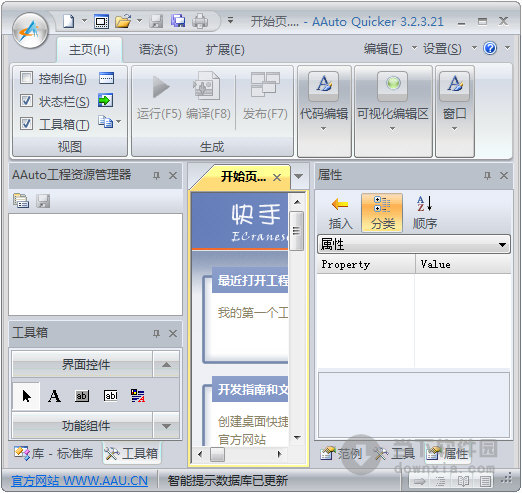Switch to 范例 tab in properties panel
Image resolution: width=522 pixels, height=493 pixels.
(341, 453)
